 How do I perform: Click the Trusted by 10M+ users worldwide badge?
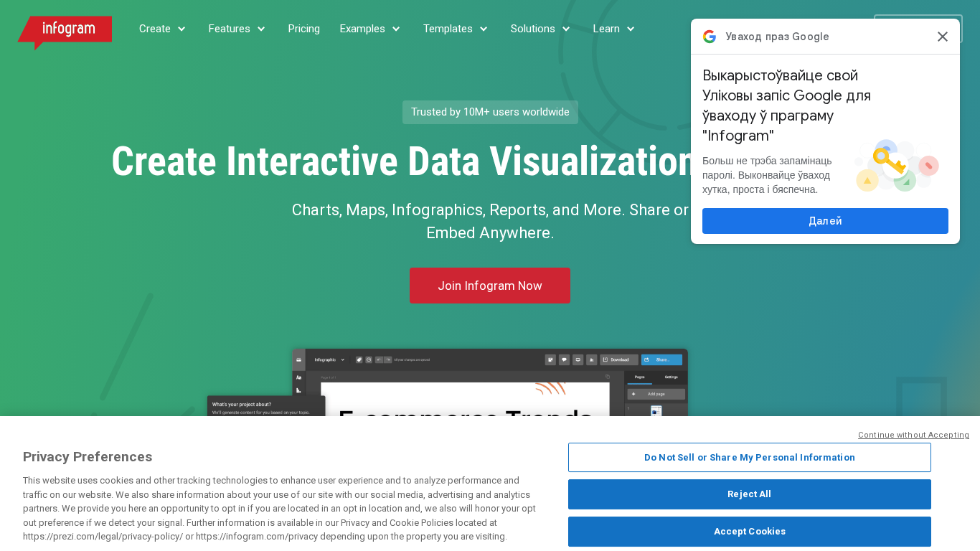click(490, 112)
